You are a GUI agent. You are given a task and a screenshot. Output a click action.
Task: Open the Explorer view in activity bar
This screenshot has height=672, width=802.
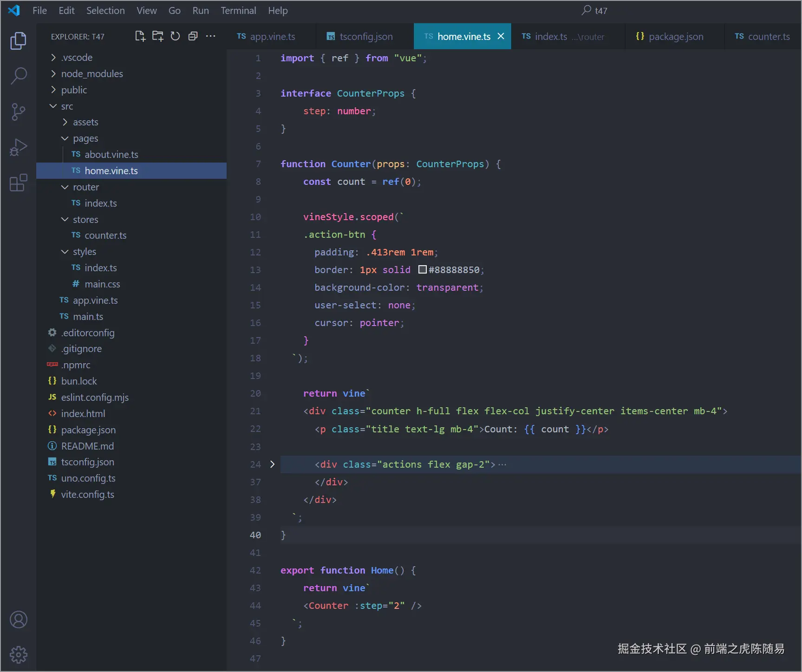click(x=18, y=41)
